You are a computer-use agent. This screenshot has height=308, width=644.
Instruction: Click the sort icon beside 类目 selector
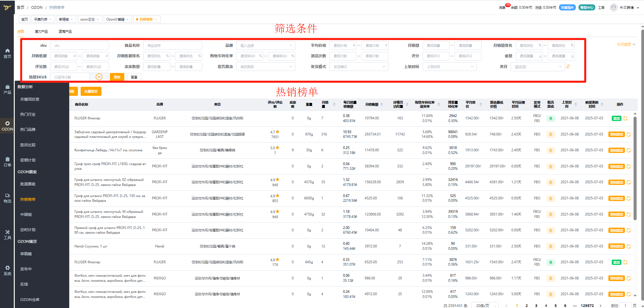tap(568, 67)
